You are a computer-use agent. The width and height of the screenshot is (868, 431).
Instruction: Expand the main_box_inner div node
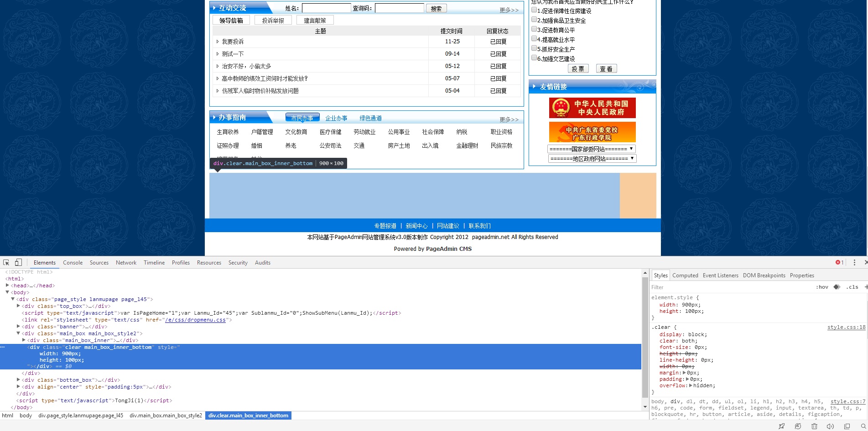point(24,340)
